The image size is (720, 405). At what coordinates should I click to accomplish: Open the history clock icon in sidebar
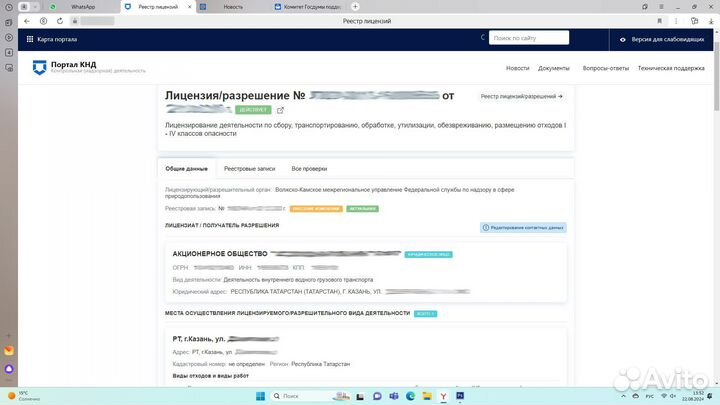(x=9, y=7)
